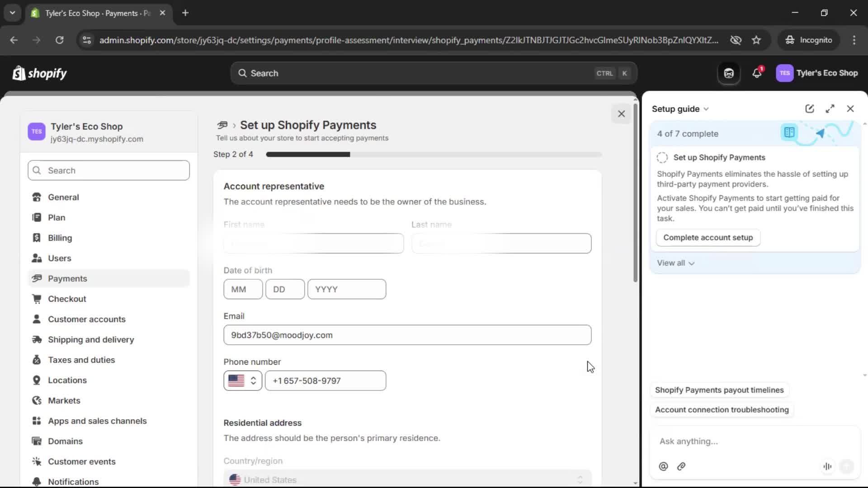Click the Last name field
Image resolution: width=868 pixels, height=488 pixels.
coord(501,244)
